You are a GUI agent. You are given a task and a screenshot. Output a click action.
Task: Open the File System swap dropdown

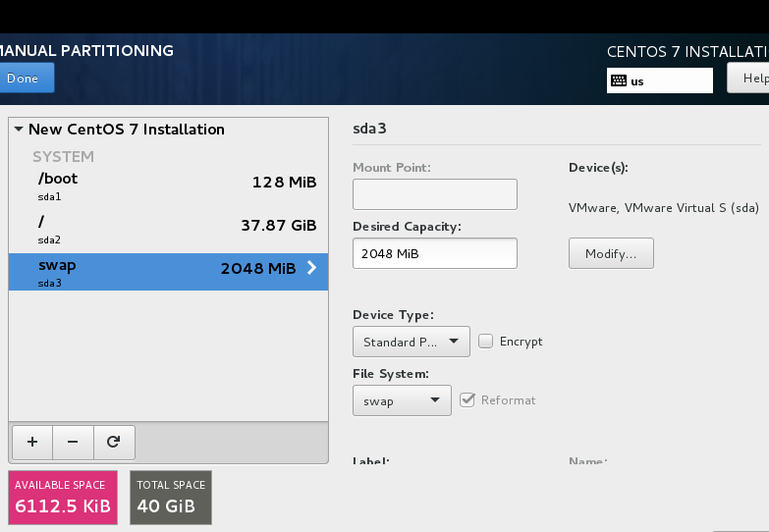tap(402, 400)
